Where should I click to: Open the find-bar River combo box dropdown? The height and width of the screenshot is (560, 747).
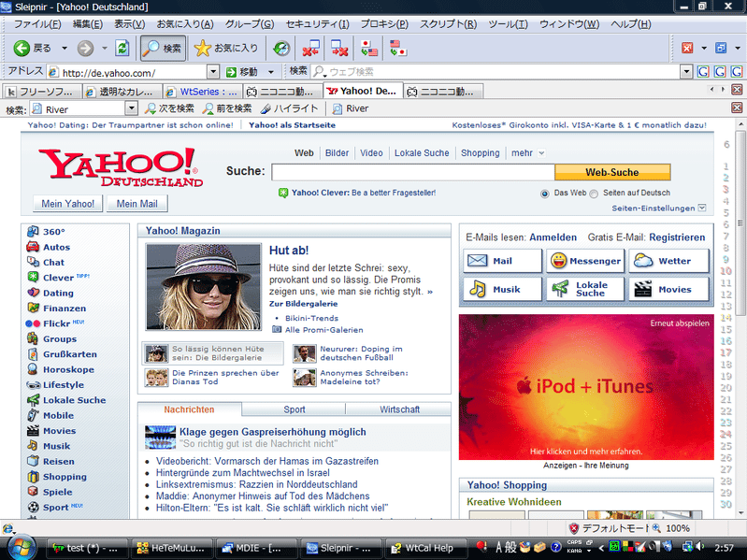point(132,108)
